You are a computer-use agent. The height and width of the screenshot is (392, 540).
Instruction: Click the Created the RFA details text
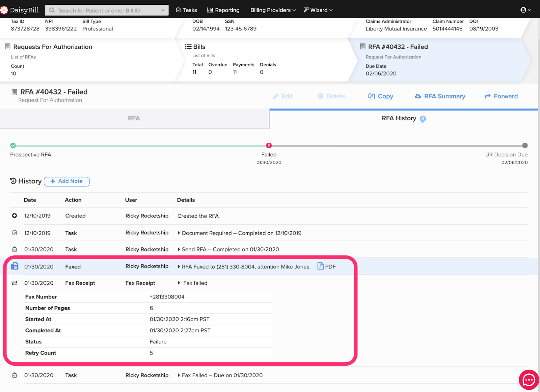tap(198, 216)
